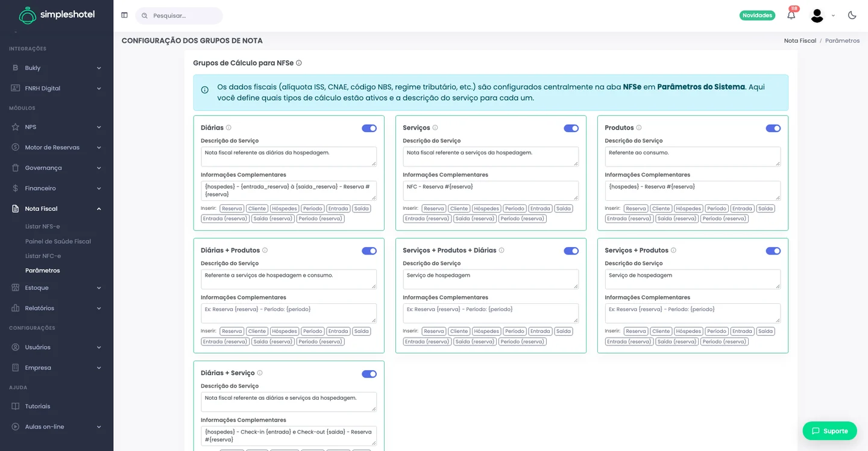Click info icon beside Grupos de Cálculo para NFSe
The height and width of the screenshot is (451, 868).
point(299,63)
